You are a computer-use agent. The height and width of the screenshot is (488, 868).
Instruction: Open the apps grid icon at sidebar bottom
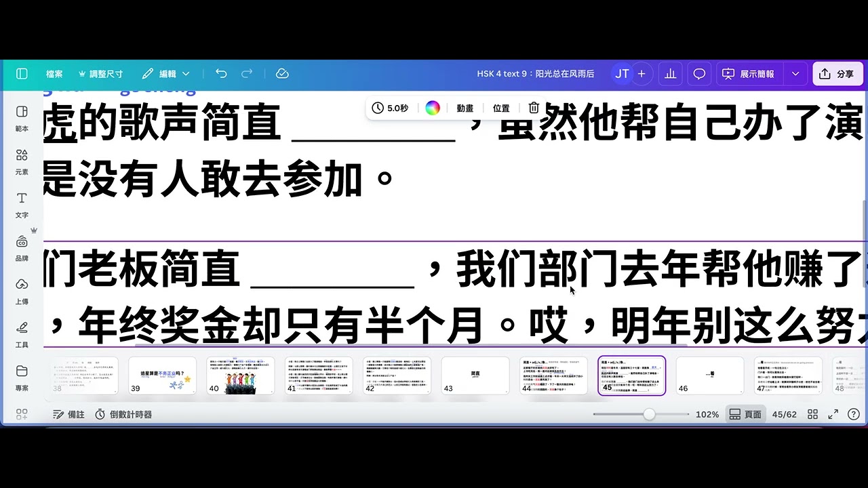(x=22, y=413)
